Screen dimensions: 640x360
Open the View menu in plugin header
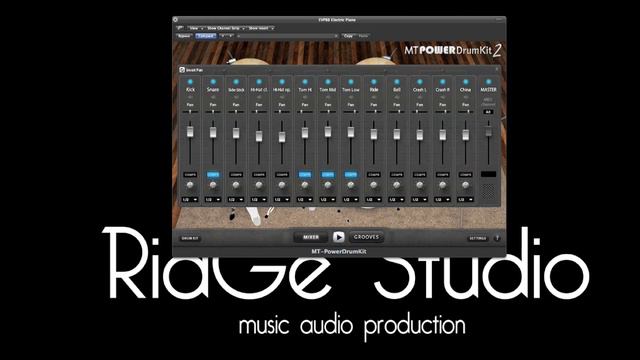tap(196, 28)
